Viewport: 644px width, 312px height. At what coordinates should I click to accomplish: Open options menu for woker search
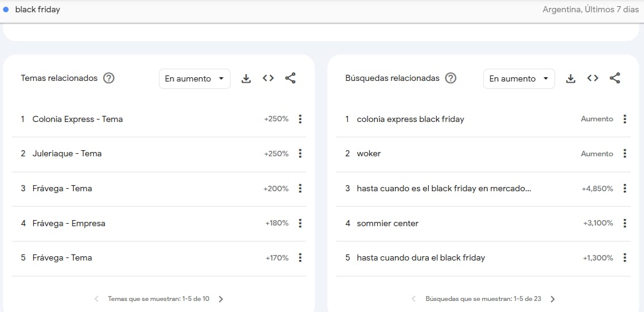coord(625,153)
